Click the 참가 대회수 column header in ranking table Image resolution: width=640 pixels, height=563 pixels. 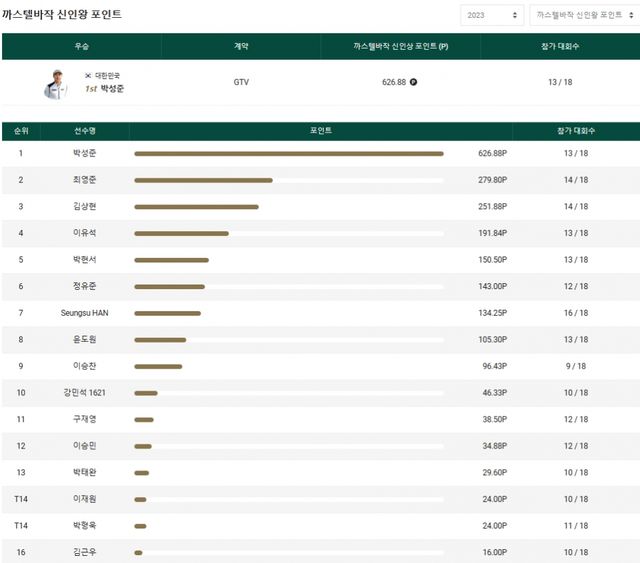pyautogui.click(x=575, y=131)
